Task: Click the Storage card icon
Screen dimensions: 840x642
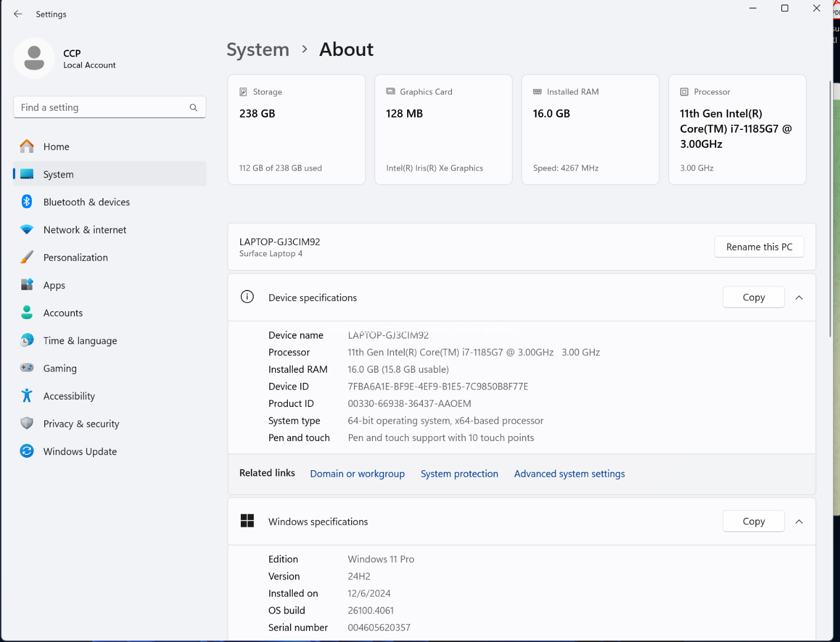Action: point(244,92)
